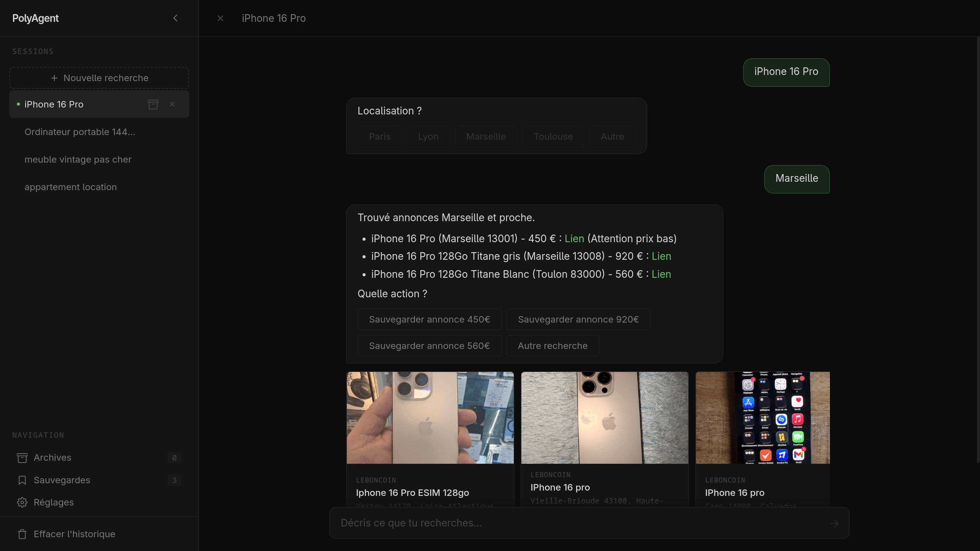Screen dimensions: 980x551
Task: Open Ordinateur portable 144... session
Action: (x=99, y=132)
